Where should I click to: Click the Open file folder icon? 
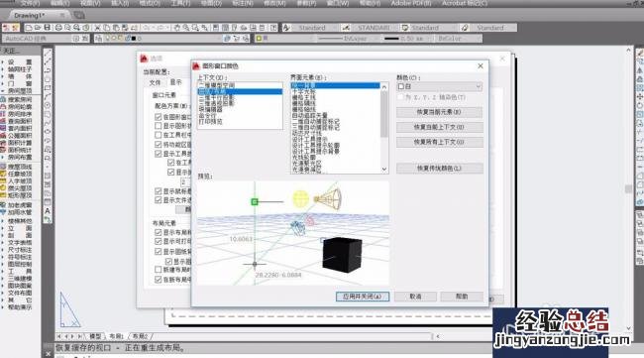point(38,28)
